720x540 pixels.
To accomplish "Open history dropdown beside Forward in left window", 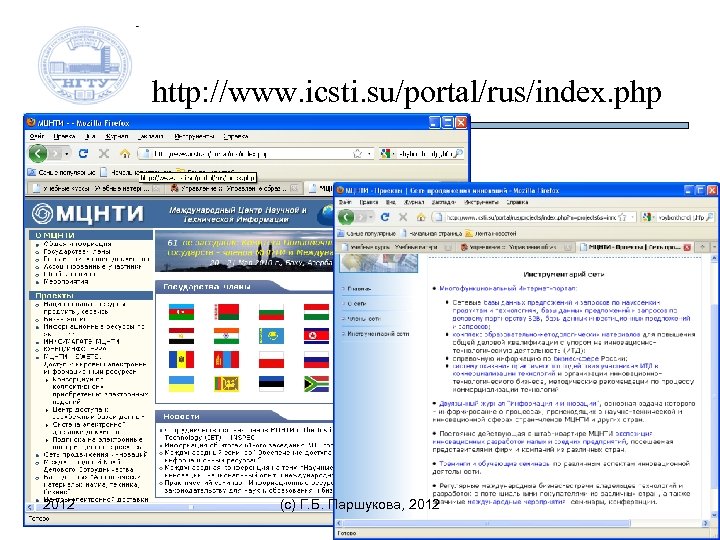I will pos(67,154).
